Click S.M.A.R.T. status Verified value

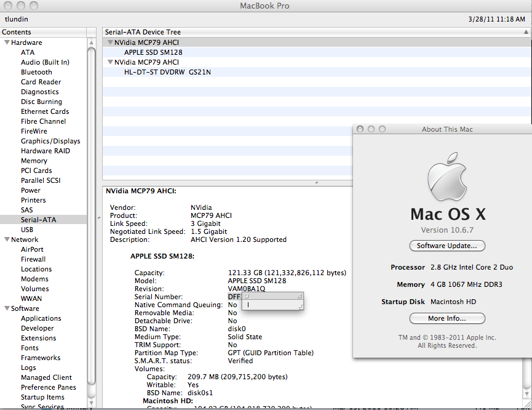point(240,361)
